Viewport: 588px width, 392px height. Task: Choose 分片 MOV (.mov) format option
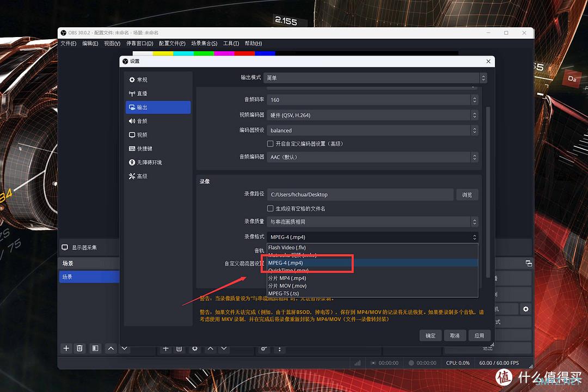(372, 286)
